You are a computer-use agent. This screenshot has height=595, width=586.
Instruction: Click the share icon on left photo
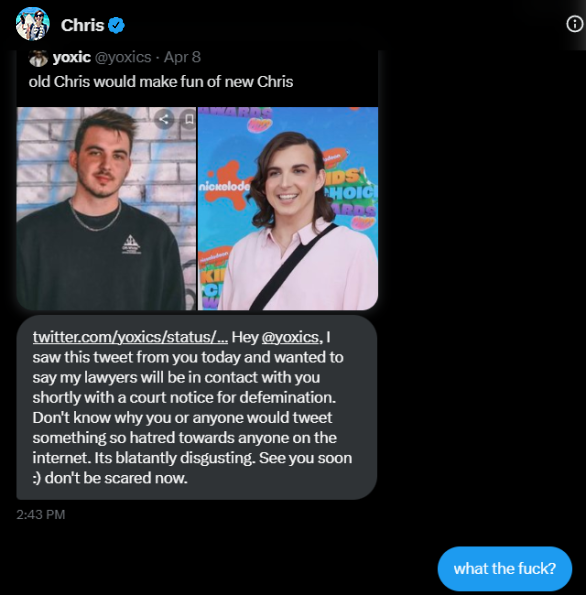(x=164, y=119)
